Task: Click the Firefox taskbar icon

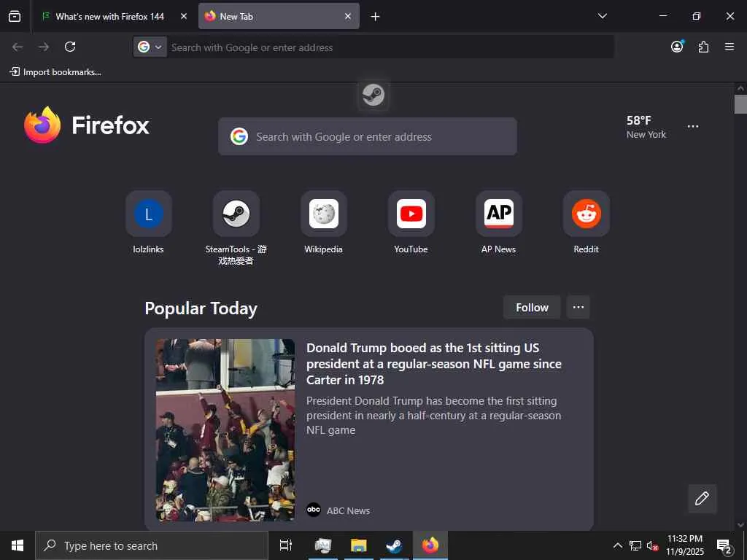Action: pyautogui.click(x=430, y=545)
